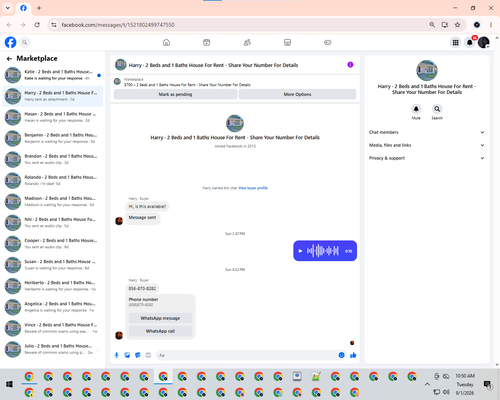The image size is (500, 400).
Task: Open Cooper's conversation in chat list
Action: (x=53, y=244)
